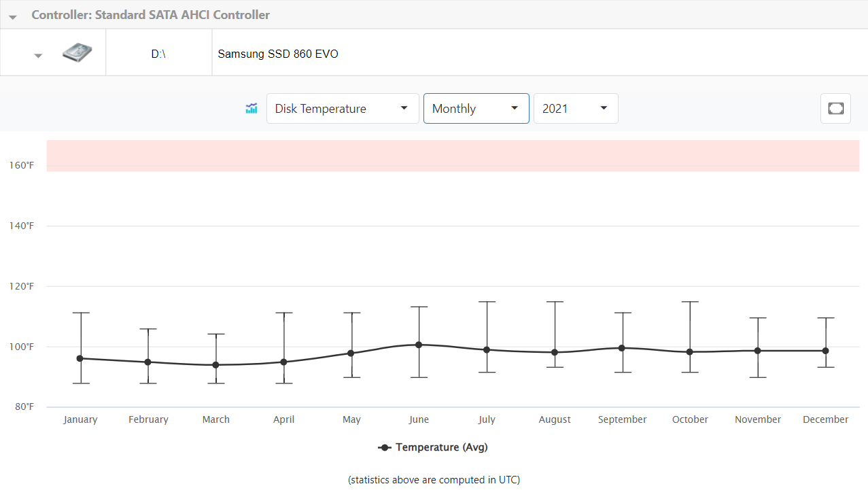Click the January average temperature point
The width and height of the screenshot is (868, 501).
tap(80, 358)
